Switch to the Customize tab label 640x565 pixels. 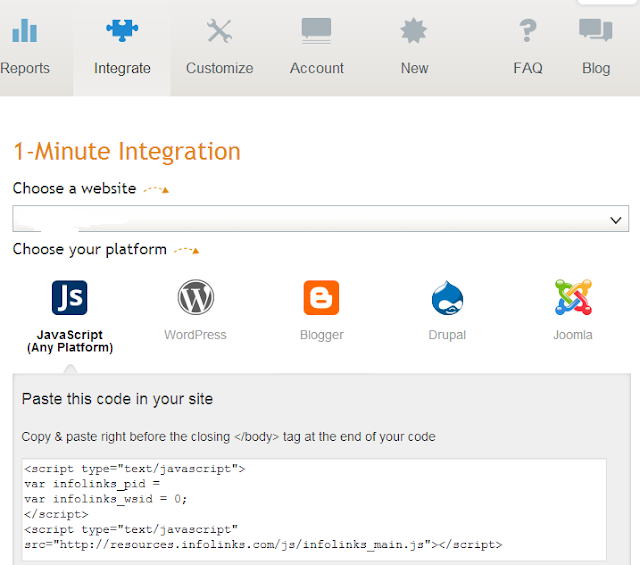(220, 68)
